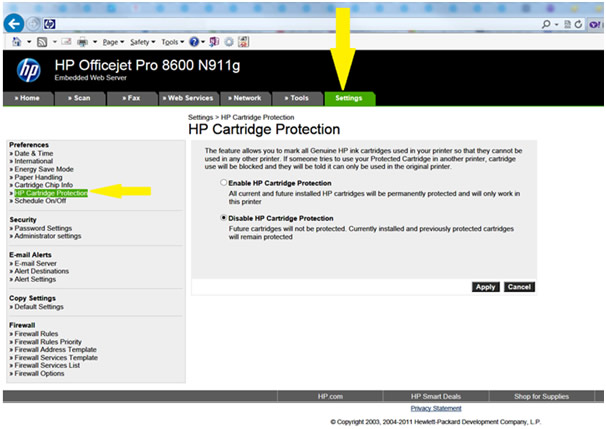Screen dimensions: 606x429
Task: Open Firewall Rules
Action: pos(36,334)
